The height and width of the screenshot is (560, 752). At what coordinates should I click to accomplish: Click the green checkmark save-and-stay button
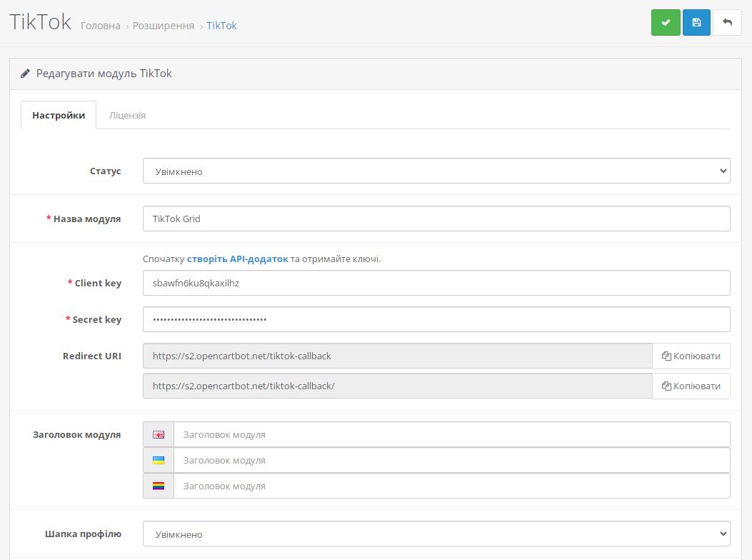coord(666,23)
